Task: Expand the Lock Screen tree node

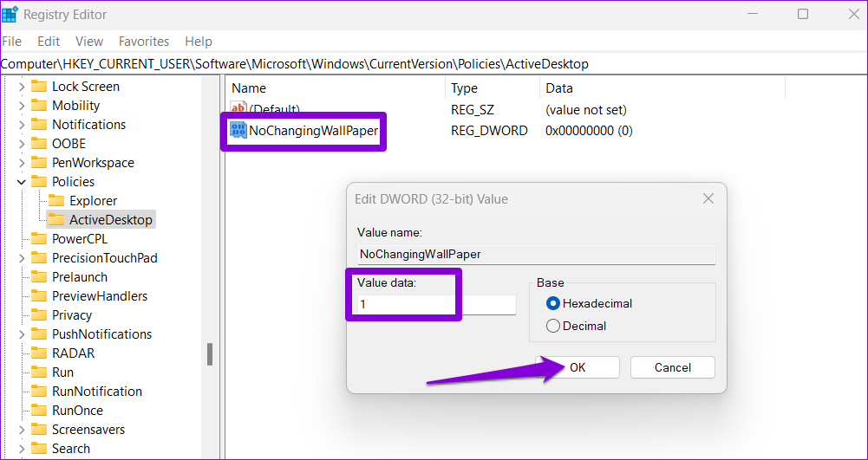Action: [x=22, y=87]
